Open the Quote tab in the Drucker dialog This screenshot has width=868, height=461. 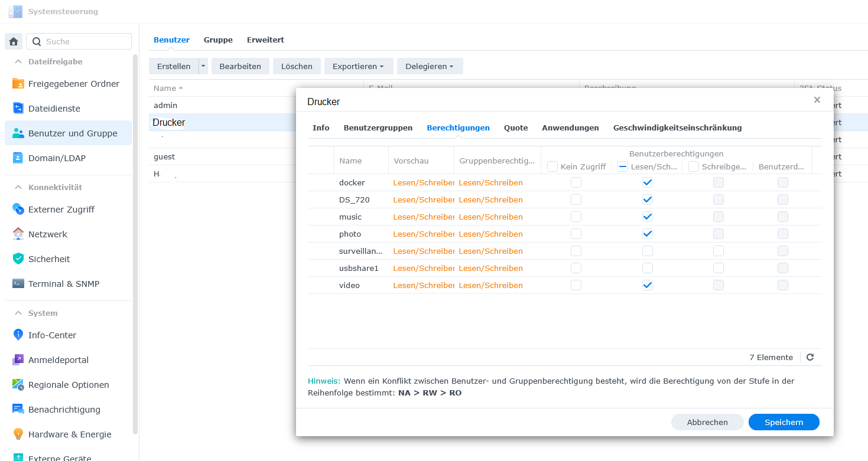pos(515,127)
